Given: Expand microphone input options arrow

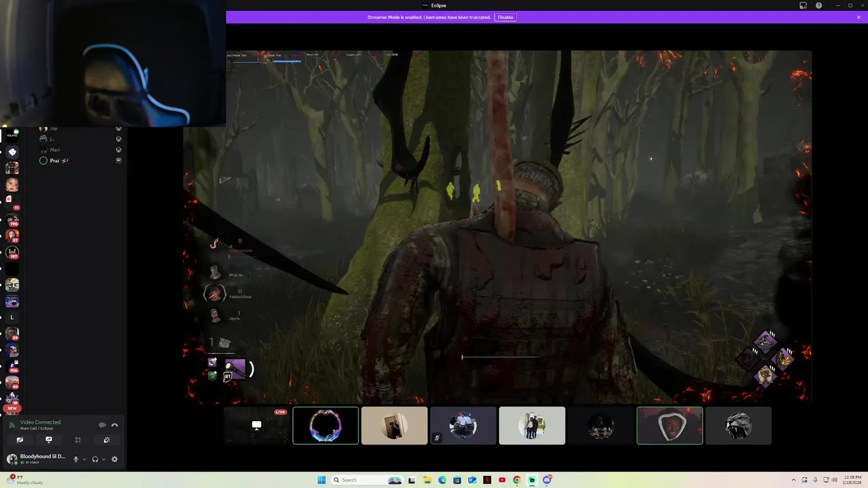Looking at the screenshot, I should click(84, 459).
